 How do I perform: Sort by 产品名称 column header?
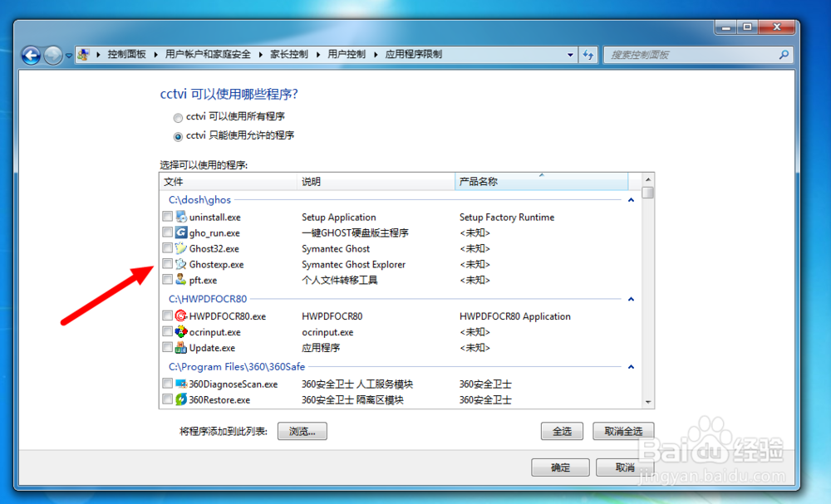coord(541,182)
